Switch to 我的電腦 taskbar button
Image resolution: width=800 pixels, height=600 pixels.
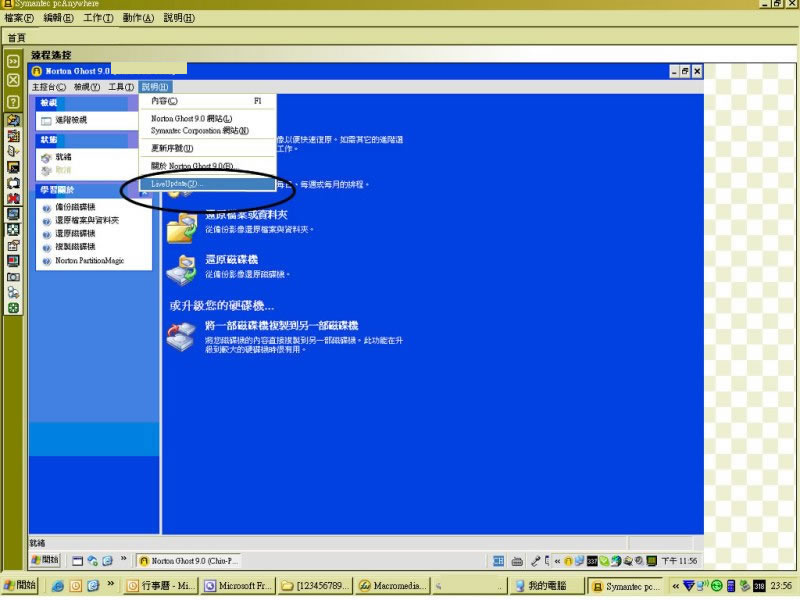point(547,586)
